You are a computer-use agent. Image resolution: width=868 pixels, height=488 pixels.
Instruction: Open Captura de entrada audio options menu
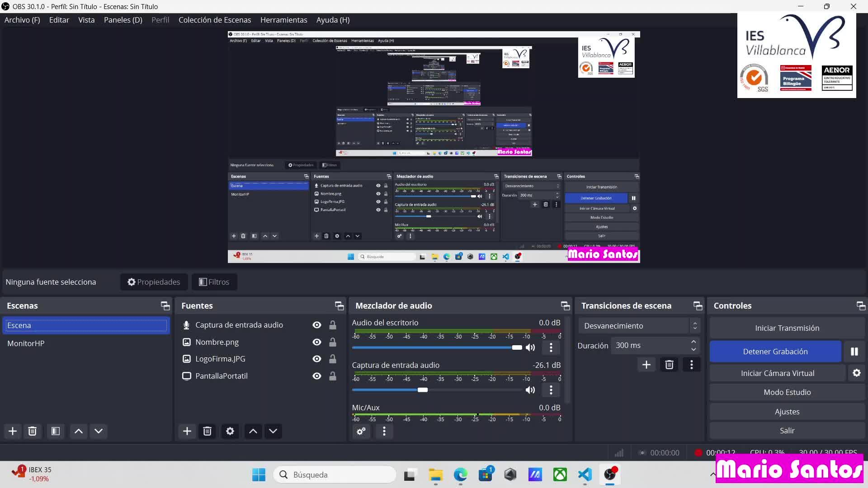(551, 390)
